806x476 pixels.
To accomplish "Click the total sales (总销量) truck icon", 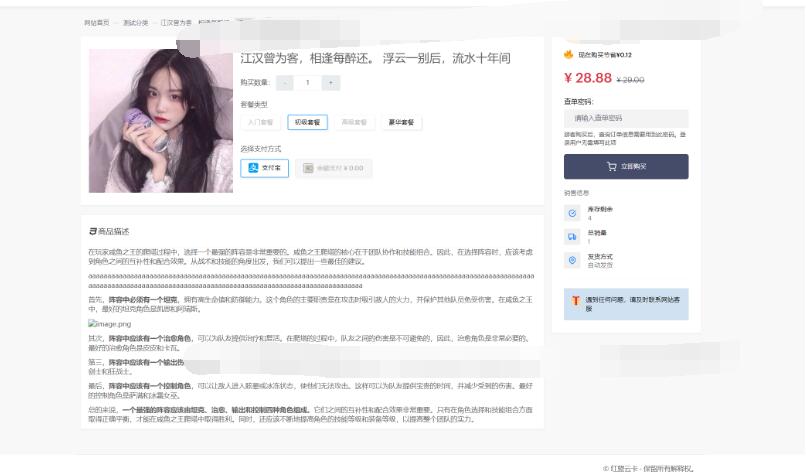I will coord(572,237).
